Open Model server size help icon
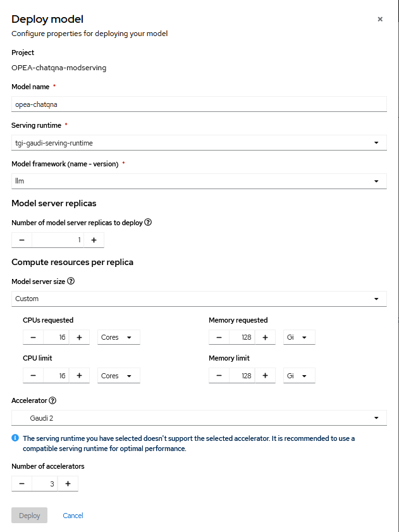 coord(71,281)
